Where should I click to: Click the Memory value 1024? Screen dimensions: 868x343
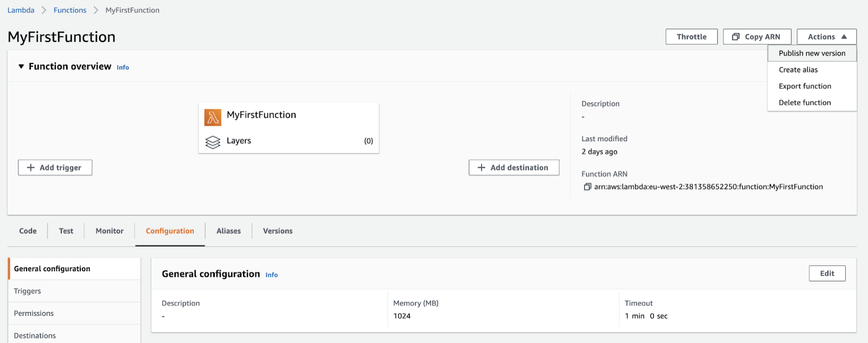point(402,316)
